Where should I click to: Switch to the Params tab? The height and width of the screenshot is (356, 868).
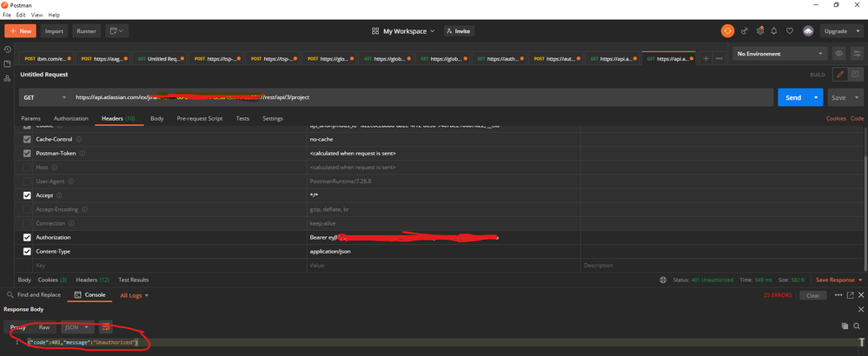click(x=30, y=118)
